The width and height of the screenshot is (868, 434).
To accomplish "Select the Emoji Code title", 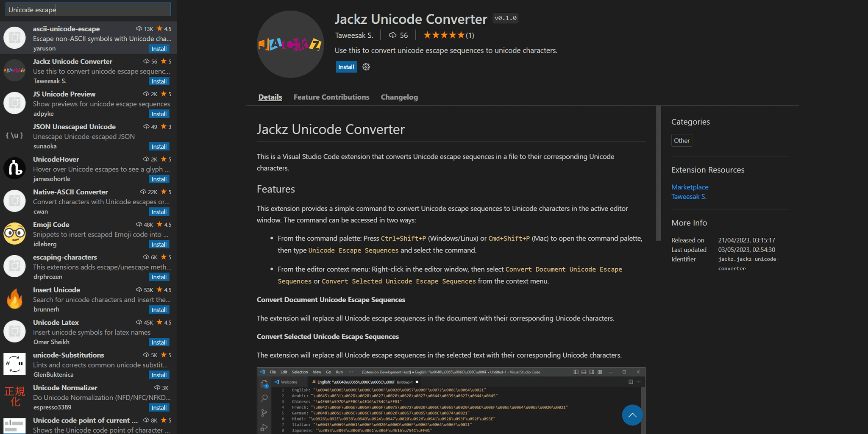I will (x=51, y=225).
